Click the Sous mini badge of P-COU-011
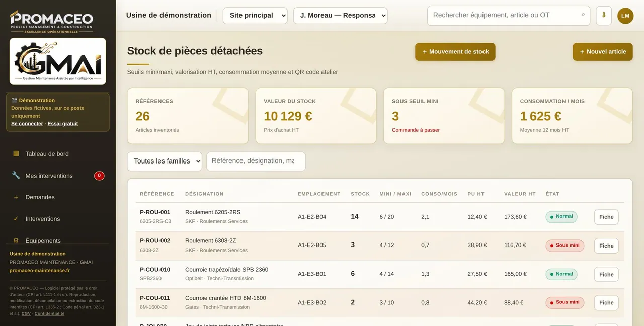Image resolution: width=644 pixels, height=326 pixels. point(565,302)
